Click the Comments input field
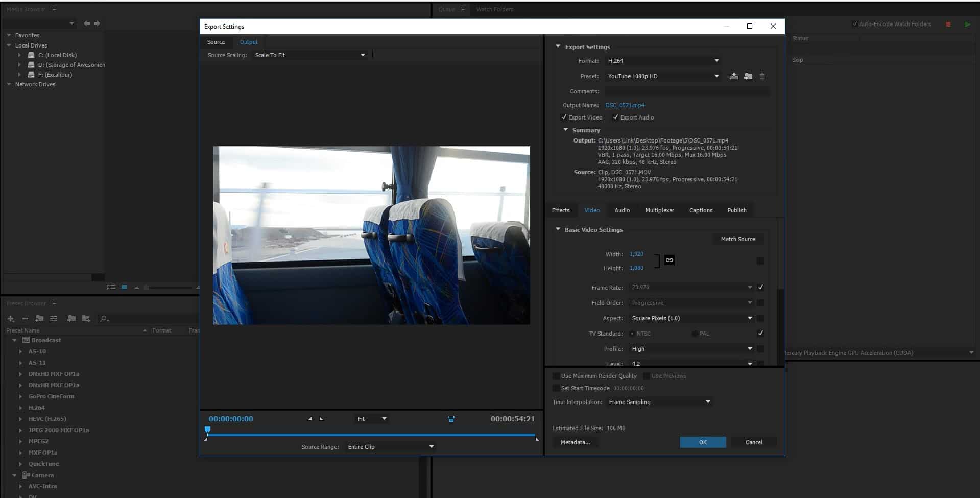 pos(686,91)
